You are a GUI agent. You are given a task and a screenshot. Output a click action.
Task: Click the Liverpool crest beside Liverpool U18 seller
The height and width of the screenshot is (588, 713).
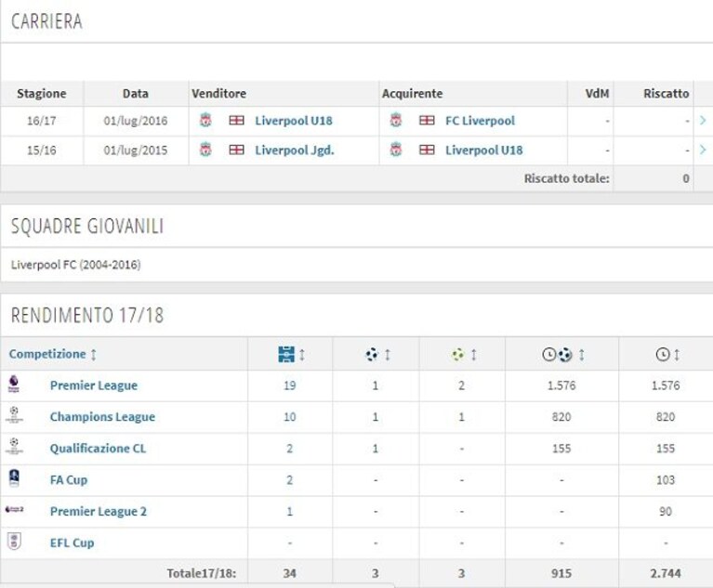(x=205, y=121)
